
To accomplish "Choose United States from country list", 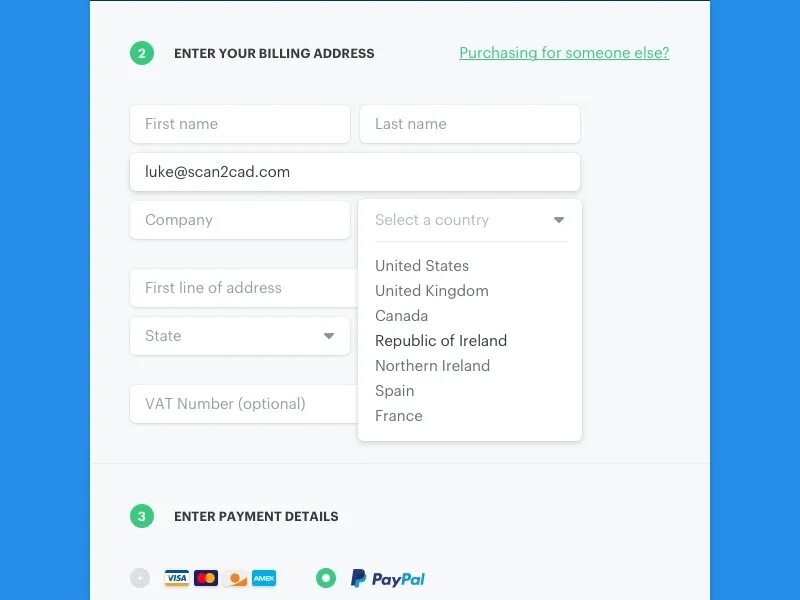I will click(422, 266).
